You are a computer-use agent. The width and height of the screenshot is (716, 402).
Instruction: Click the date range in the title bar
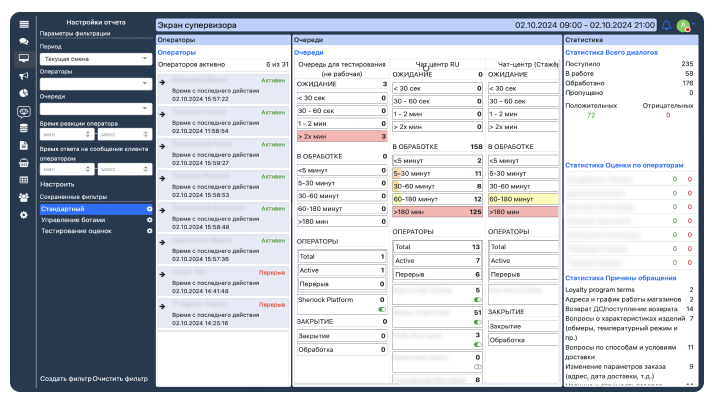pos(585,25)
